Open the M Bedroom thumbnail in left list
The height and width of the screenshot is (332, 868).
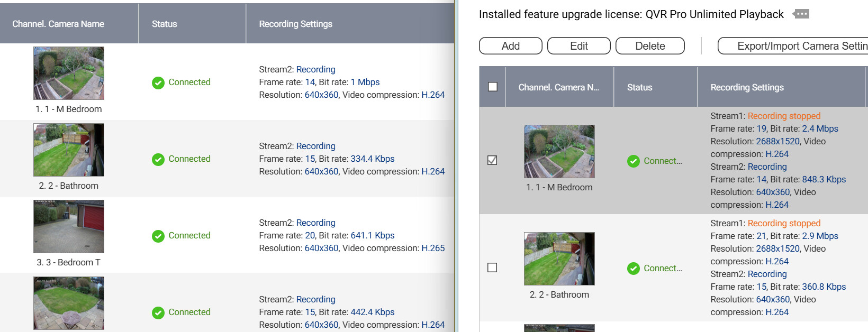tap(69, 73)
